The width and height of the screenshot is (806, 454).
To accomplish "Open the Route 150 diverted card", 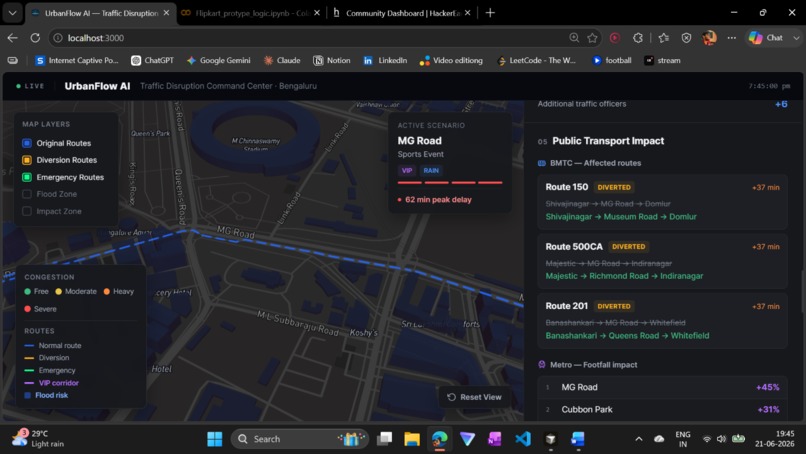I will pyautogui.click(x=662, y=202).
